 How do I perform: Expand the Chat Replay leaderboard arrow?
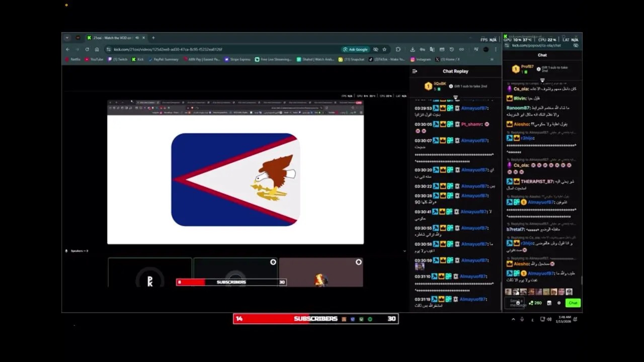coord(455,97)
